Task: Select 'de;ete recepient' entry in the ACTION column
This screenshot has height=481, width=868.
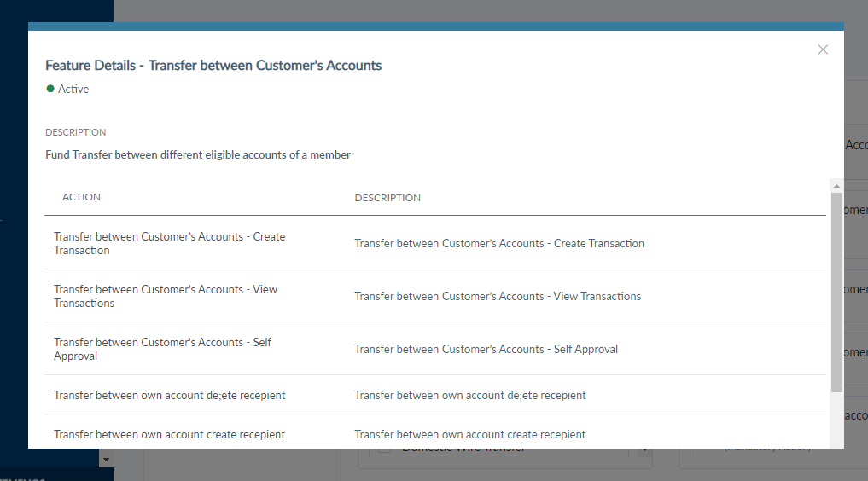Action: 169,395
